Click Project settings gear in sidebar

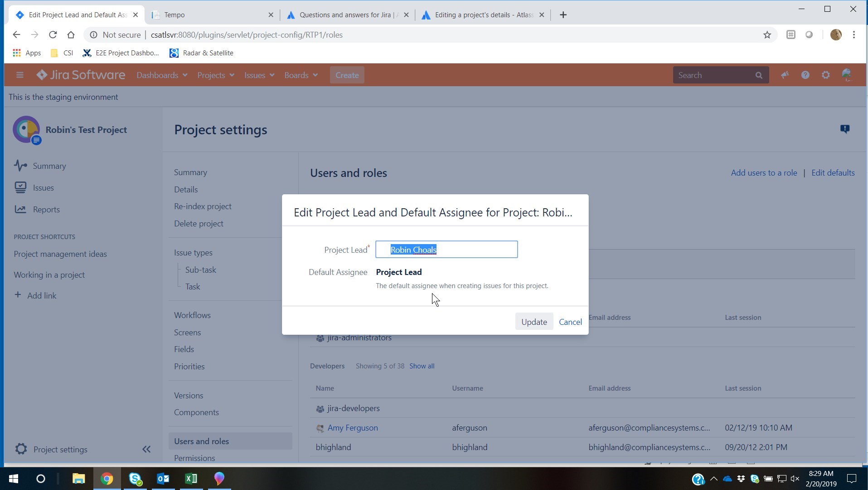point(21,449)
